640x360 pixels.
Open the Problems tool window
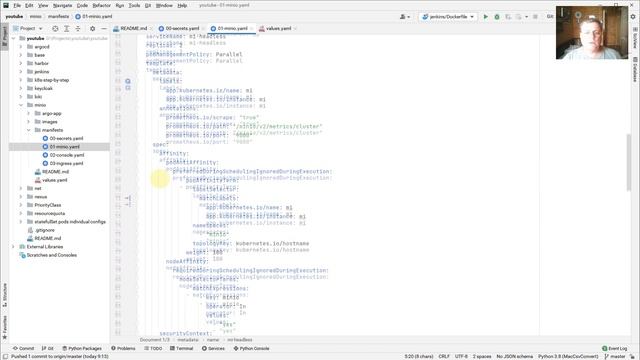123,349
